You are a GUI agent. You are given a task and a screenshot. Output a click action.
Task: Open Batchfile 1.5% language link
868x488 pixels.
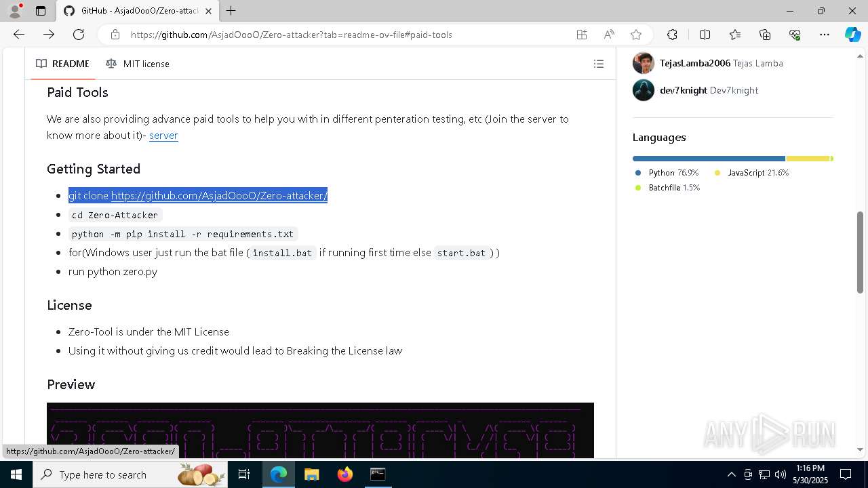coord(668,188)
